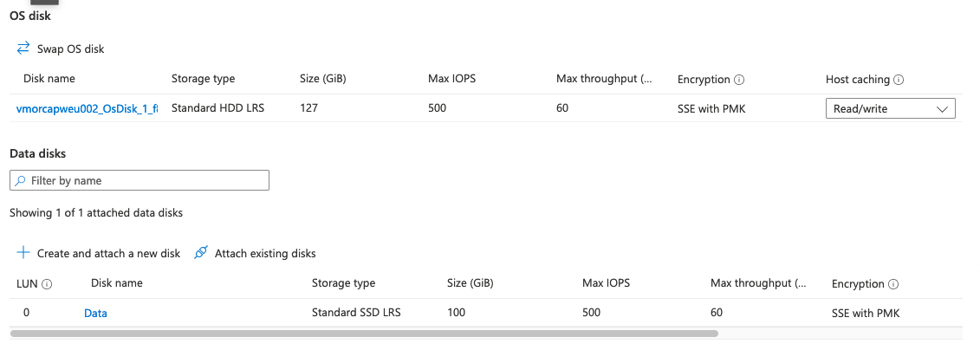This screenshot has width=980, height=363.
Task: Click the search magnifier icon in filter box
Action: (x=20, y=181)
